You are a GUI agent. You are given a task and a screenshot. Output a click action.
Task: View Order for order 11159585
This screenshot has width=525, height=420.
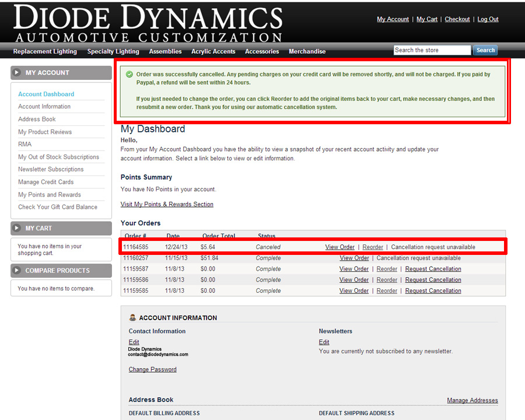click(354, 290)
